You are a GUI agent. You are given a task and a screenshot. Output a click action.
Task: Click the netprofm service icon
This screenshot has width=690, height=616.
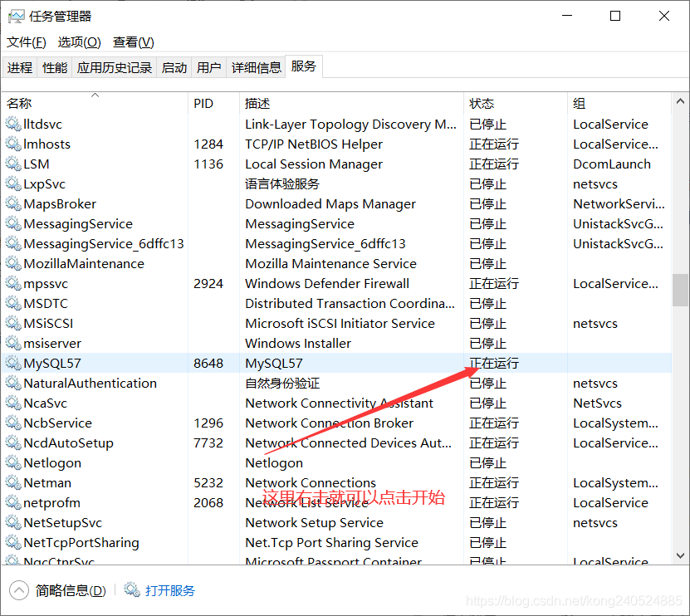(13, 502)
